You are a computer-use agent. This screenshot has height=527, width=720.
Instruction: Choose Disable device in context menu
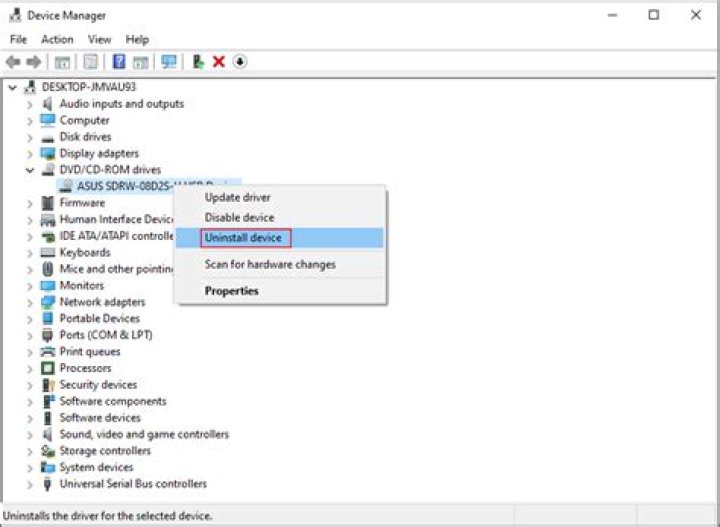pos(239,217)
